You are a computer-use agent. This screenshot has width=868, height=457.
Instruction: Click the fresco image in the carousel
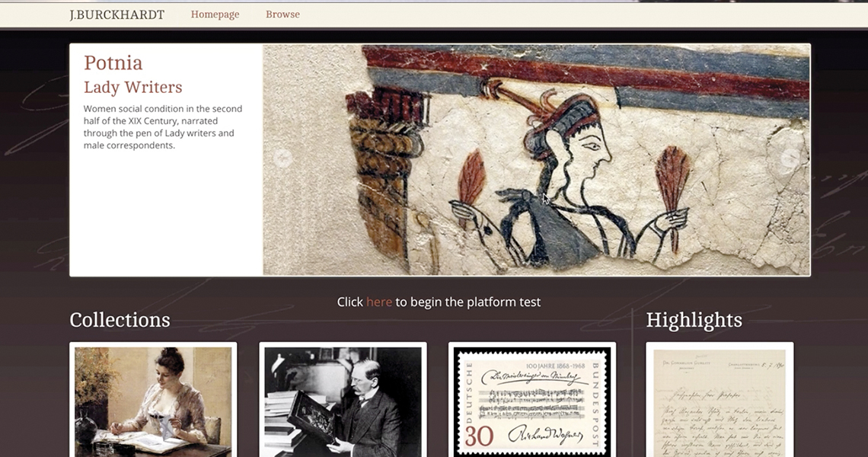tap(537, 159)
